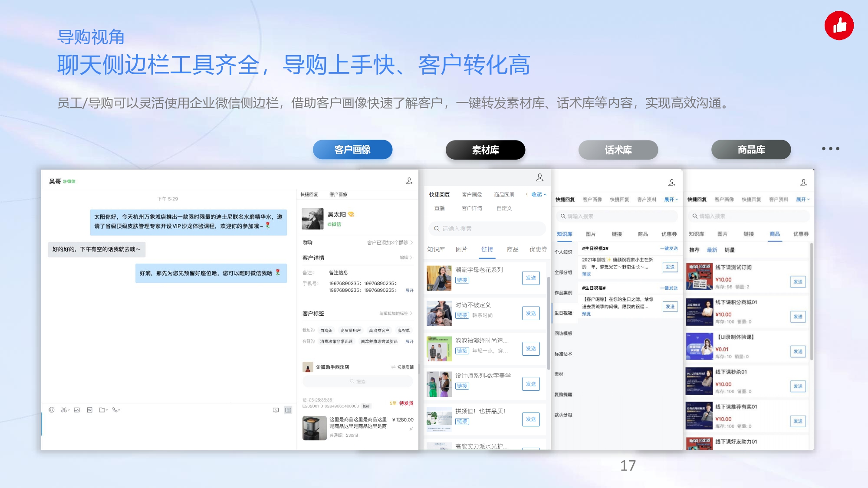Expand tabs with 展开 in 话术库 panel

pyautogui.click(x=671, y=200)
